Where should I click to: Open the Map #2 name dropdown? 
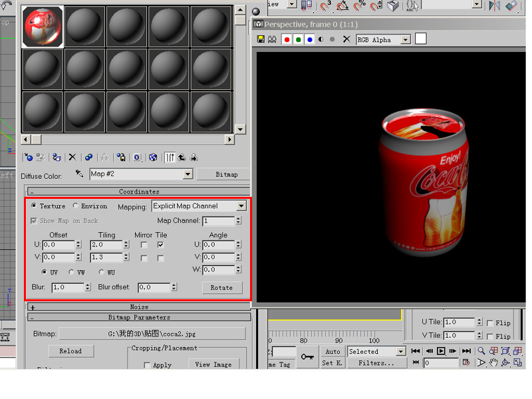pos(188,174)
